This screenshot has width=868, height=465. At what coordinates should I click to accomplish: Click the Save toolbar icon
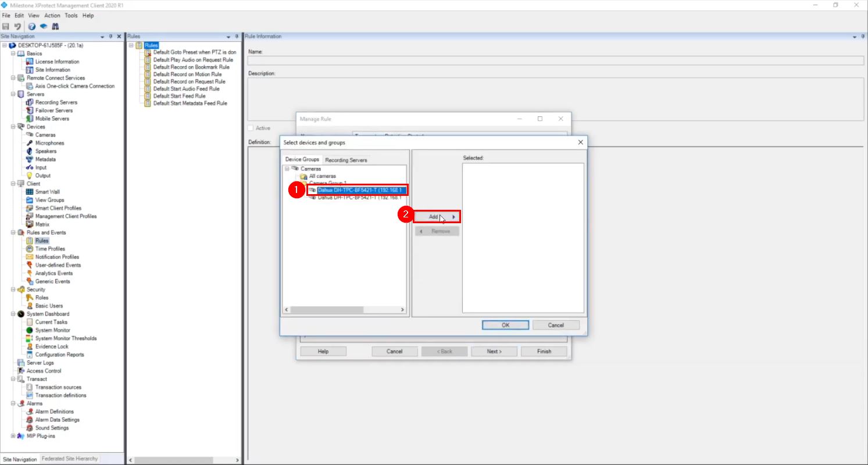coord(6,26)
